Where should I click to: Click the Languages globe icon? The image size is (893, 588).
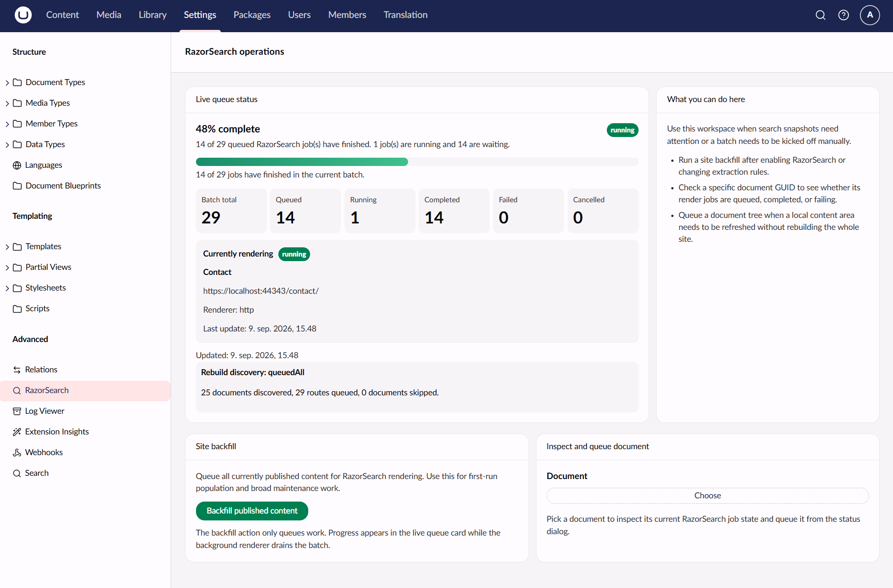17,165
